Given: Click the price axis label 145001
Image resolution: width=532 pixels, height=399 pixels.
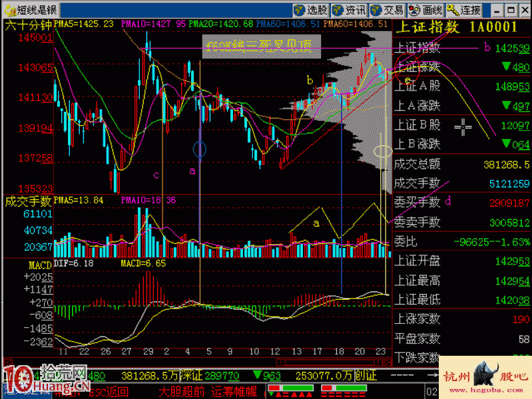Looking at the screenshot, I should tap(36, 38).
